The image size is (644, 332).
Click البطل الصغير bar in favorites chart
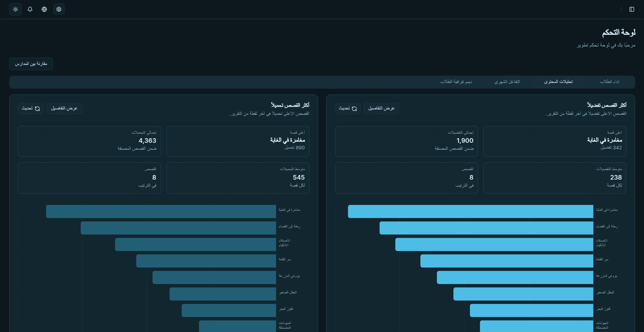tap(523, 294)
